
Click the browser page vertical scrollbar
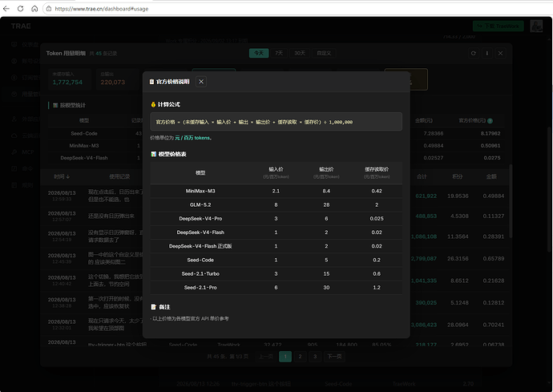(550, 188)
